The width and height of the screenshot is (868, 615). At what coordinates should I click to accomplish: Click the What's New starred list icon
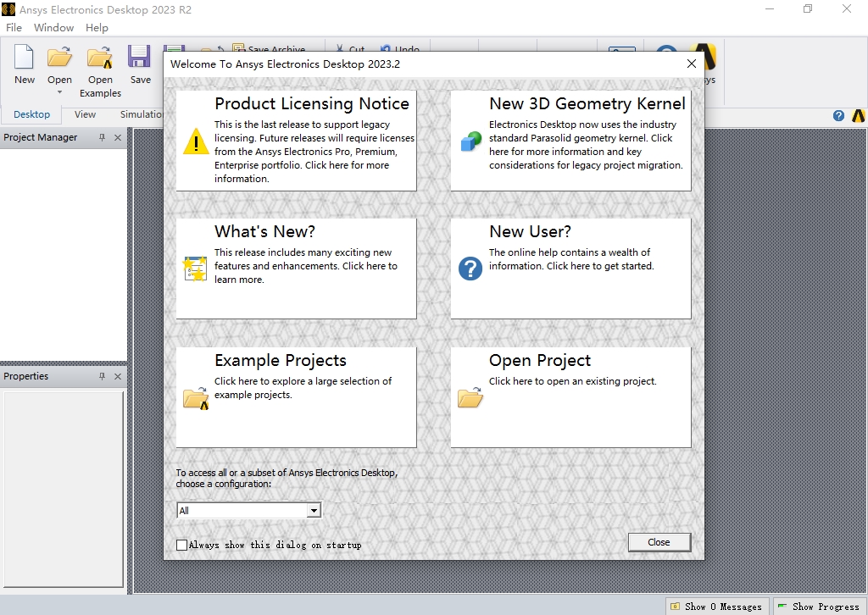pyautogui.click(x=196, y=269)
